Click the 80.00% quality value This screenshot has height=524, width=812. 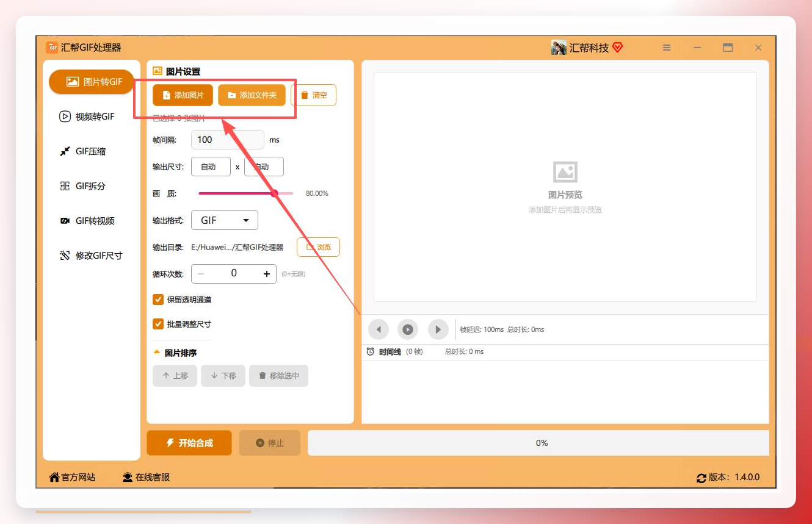click(x=317, y=193)
